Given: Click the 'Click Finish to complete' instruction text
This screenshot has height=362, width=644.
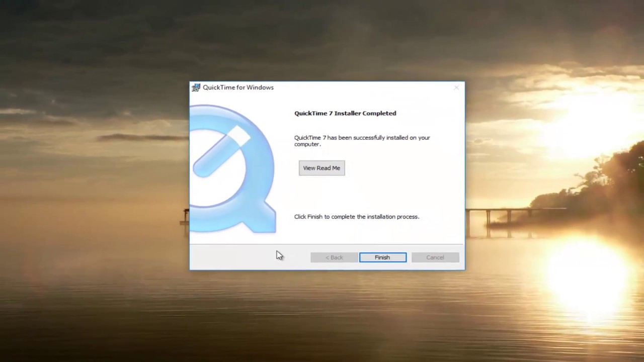Looking at the screenshot, I should [x=357, y=217].
